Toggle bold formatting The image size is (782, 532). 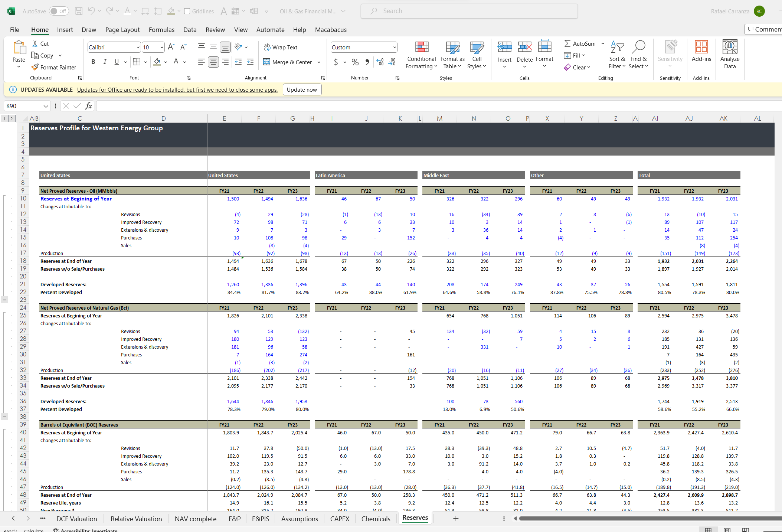(x=93, y=62)
